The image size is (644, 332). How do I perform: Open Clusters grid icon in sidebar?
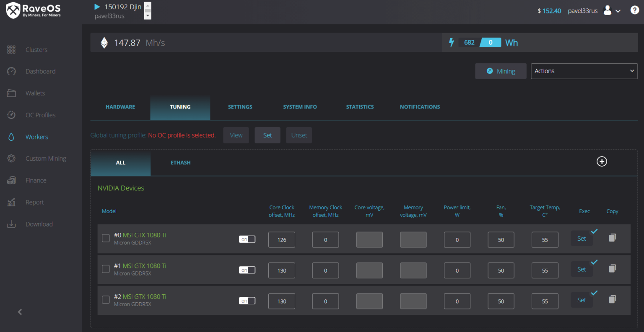click(x=11, y=50)
